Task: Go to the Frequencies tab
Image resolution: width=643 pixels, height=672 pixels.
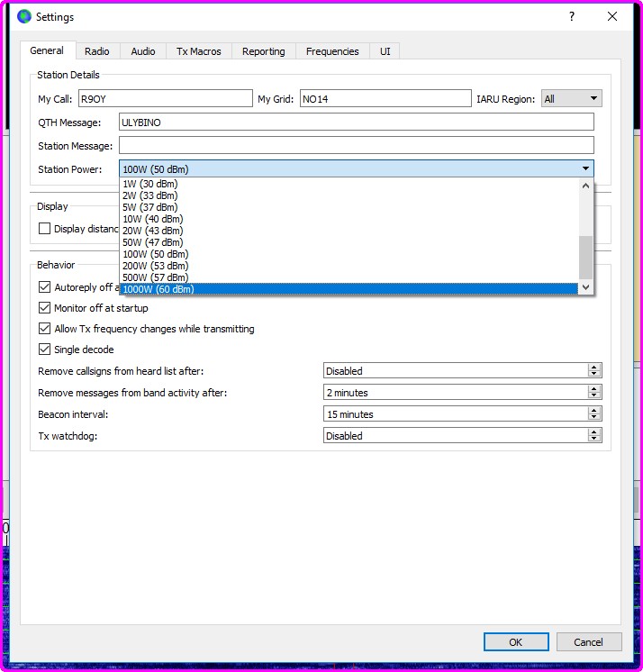Action: (x=332, y=51)
